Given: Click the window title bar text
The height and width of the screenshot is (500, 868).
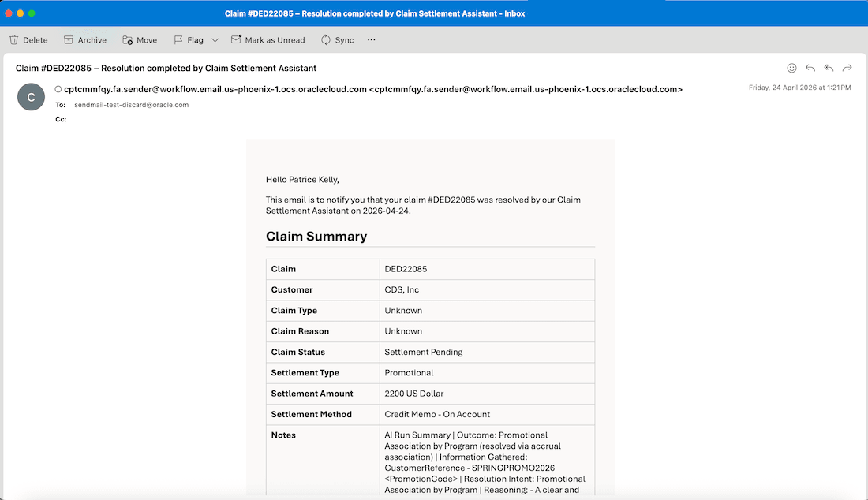Looking at the screenshot, I should click(x=375, y=13).
